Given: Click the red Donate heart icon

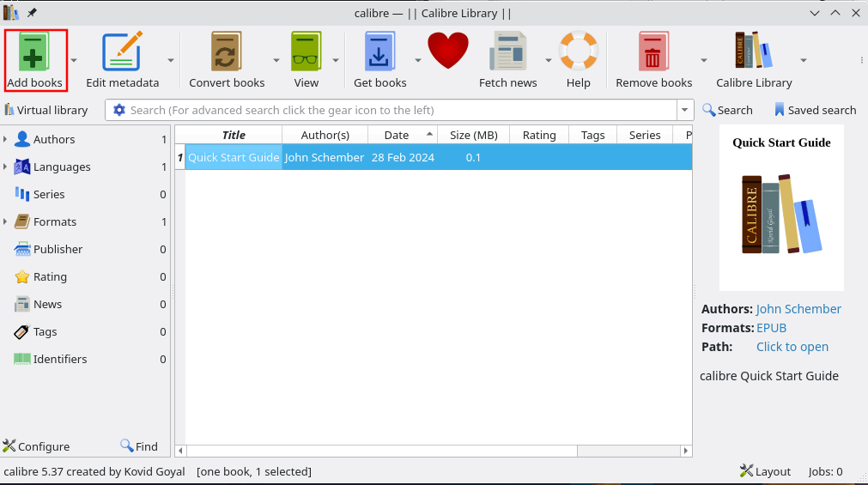Looking at the screenshot, I should tap(448, 52).
